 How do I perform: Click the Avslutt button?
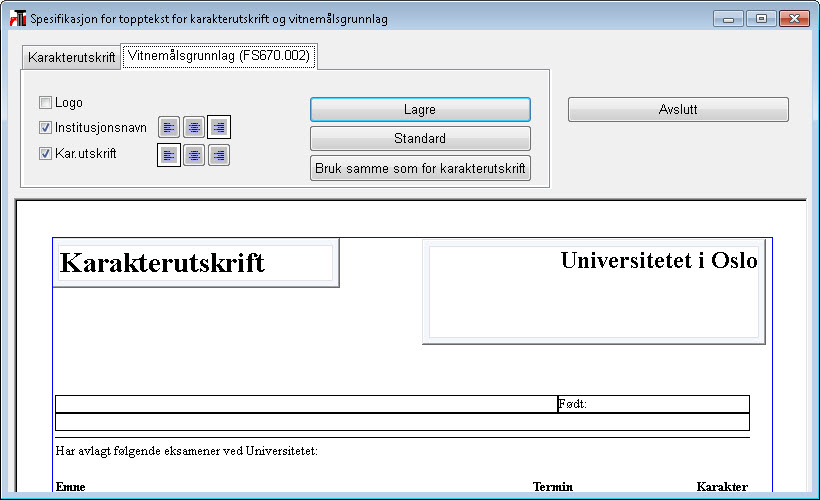pyautogui.click(x=678, y=109)
